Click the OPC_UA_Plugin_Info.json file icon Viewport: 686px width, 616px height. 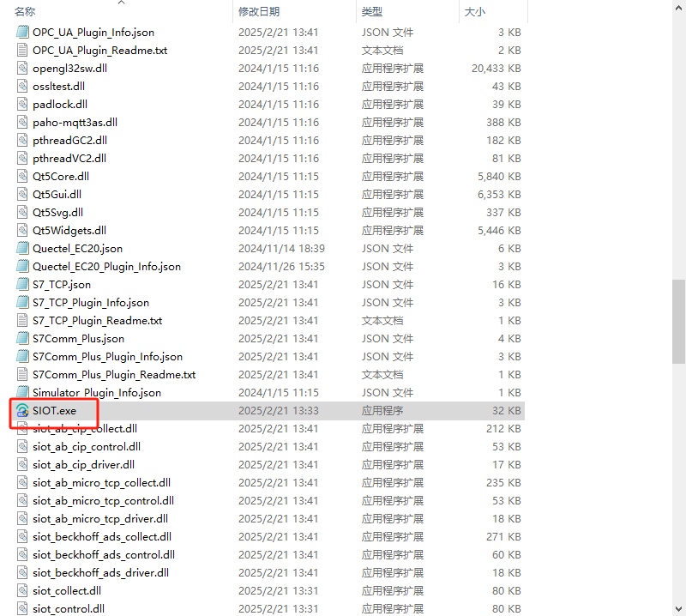[22, 33]
